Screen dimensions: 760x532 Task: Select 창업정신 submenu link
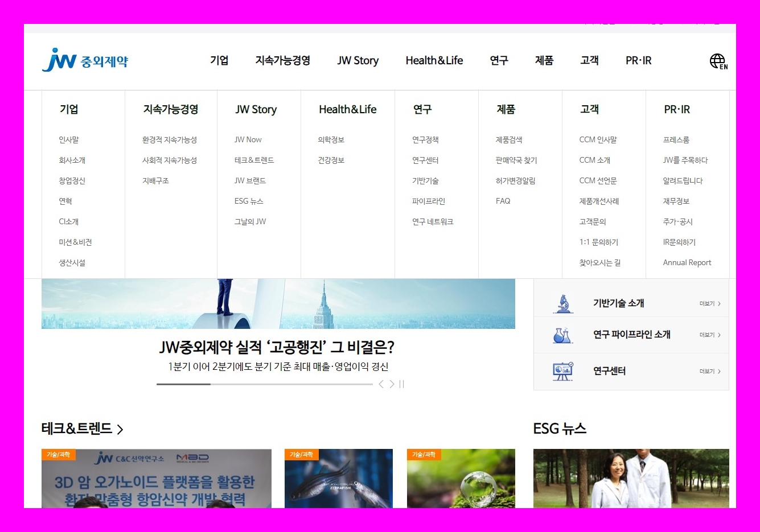click(72, 181)
